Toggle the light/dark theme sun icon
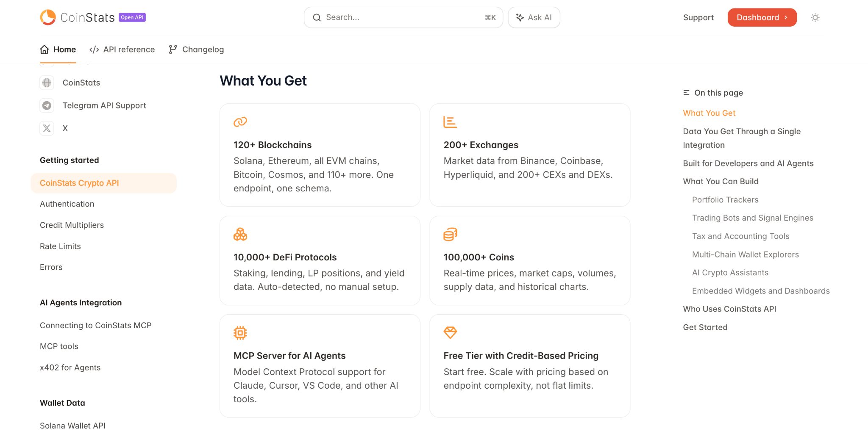 point(815,17)
